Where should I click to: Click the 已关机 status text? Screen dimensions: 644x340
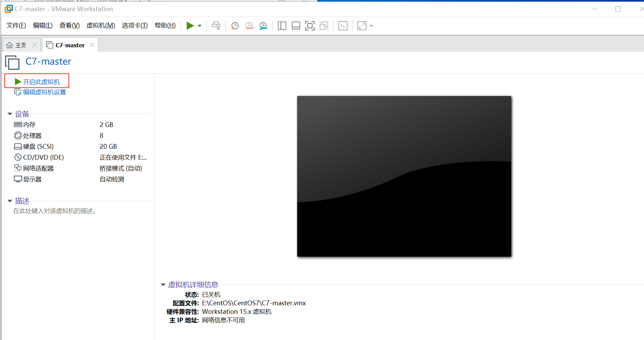coord(211,295)
